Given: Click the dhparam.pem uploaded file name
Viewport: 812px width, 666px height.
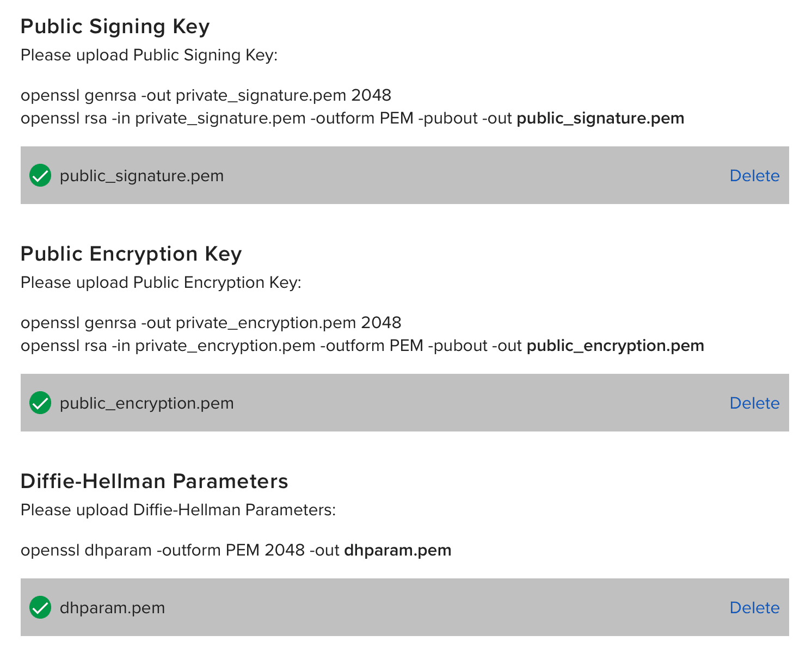Looking at the screenshot, I should pyautogui.click(x=112, y=608).
